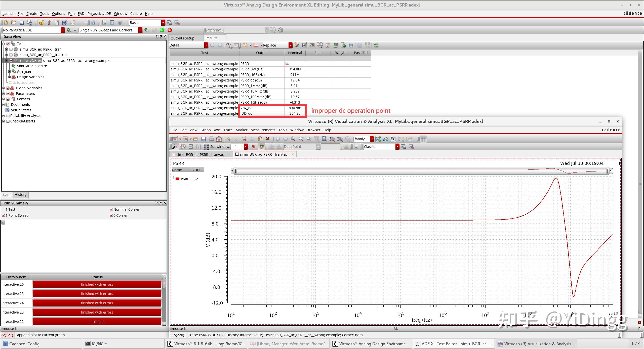Toggle the Corners checkbox in Data View
This screenshot has width=644, height=349.
(x=8, y=99)
